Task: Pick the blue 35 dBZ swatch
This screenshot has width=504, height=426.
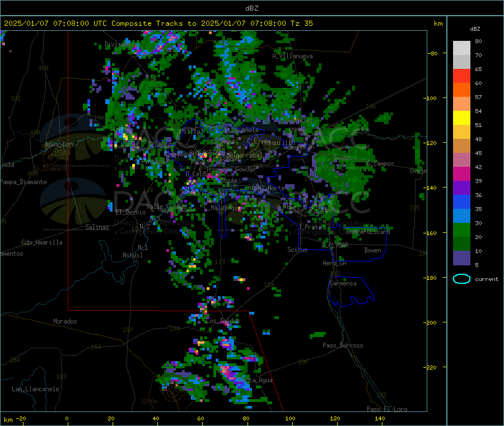Action: pos(461,202)
